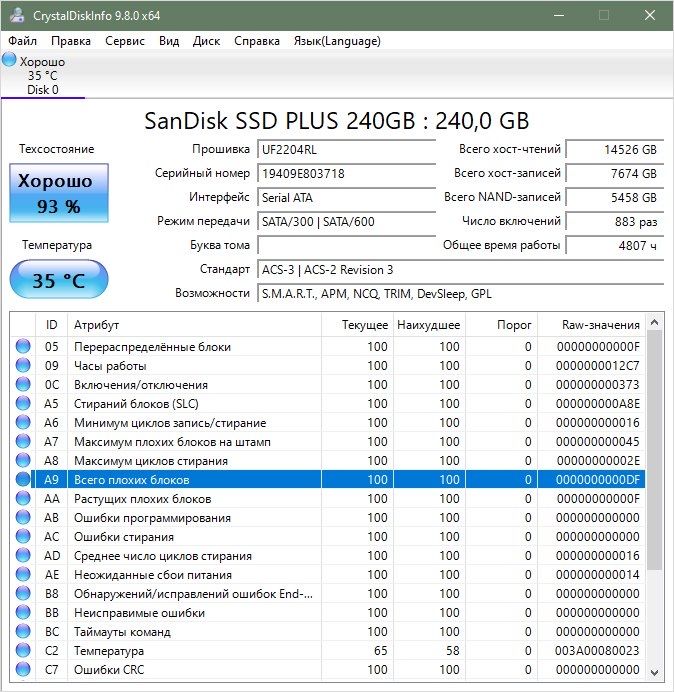This screenshot has height=692, width=674.
Task: Click the CrystalDiskInfo app icon in title bar
Action: [17, 15]
